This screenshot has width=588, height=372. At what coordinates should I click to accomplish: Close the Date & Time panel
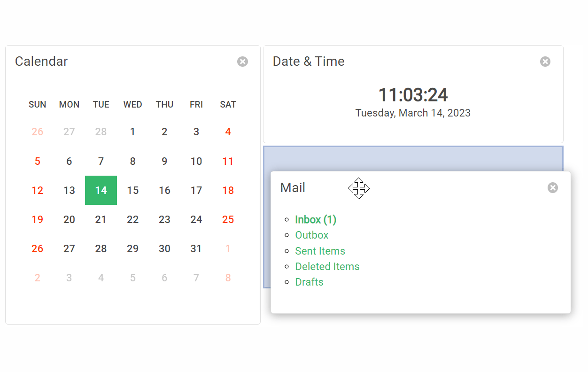(x=545, y=62)
